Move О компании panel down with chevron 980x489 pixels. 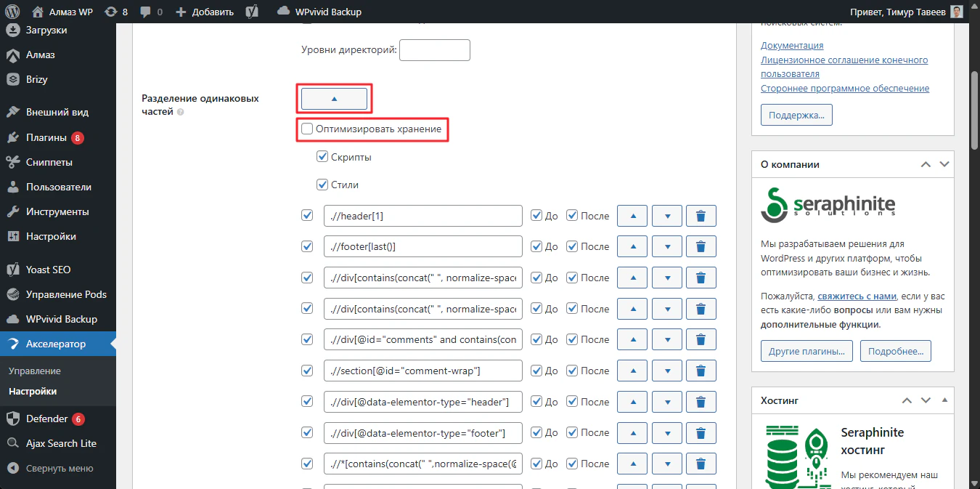944,164
